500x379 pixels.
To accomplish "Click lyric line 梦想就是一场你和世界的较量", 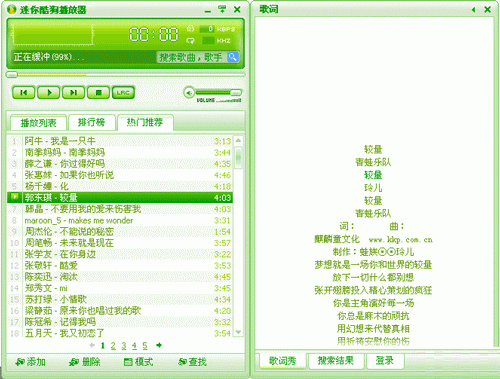I will 373,265.
